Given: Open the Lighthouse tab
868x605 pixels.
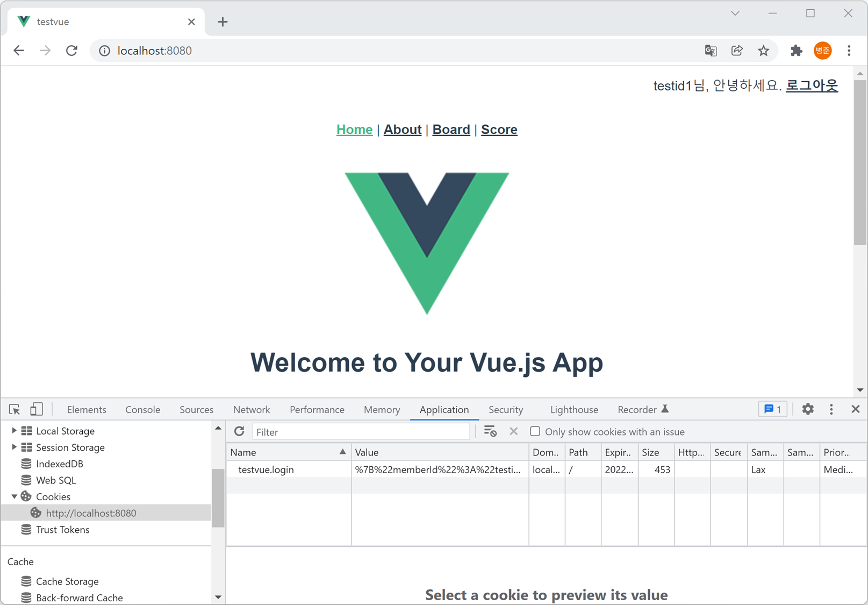Looking at the screenshot, I should [574, 410].
